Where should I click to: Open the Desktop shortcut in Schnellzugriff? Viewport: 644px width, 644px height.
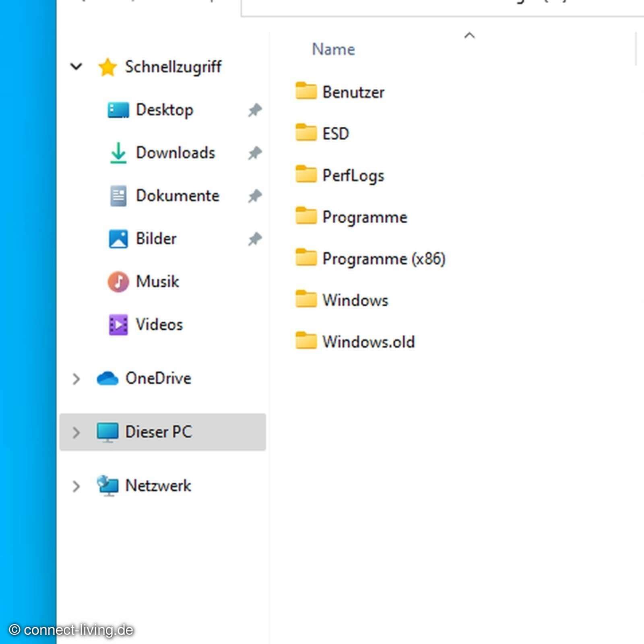click(x=165, y=109)
